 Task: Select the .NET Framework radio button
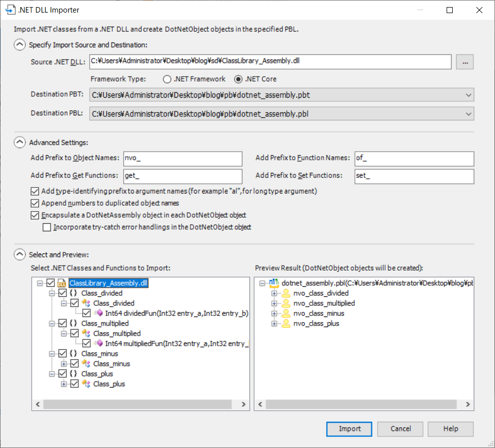coord(166,79)
